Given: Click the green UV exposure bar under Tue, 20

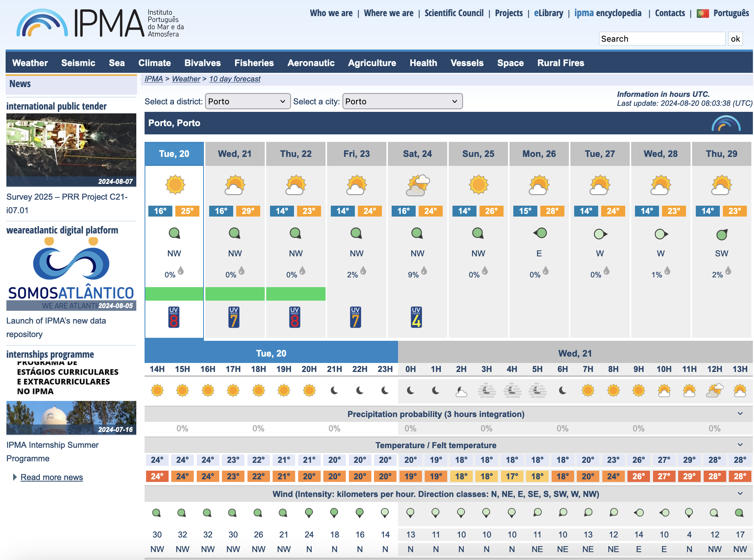Looking at the screenshot, I should point(174,294).
